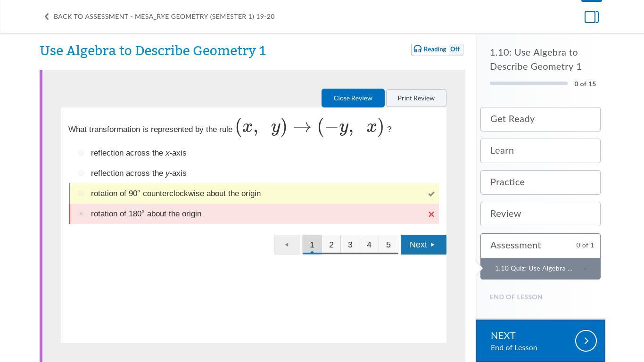The width and height of the screenshot is (644, 362).
Task: Toggle the sidebar panel icon
Action: coord(591,17)
